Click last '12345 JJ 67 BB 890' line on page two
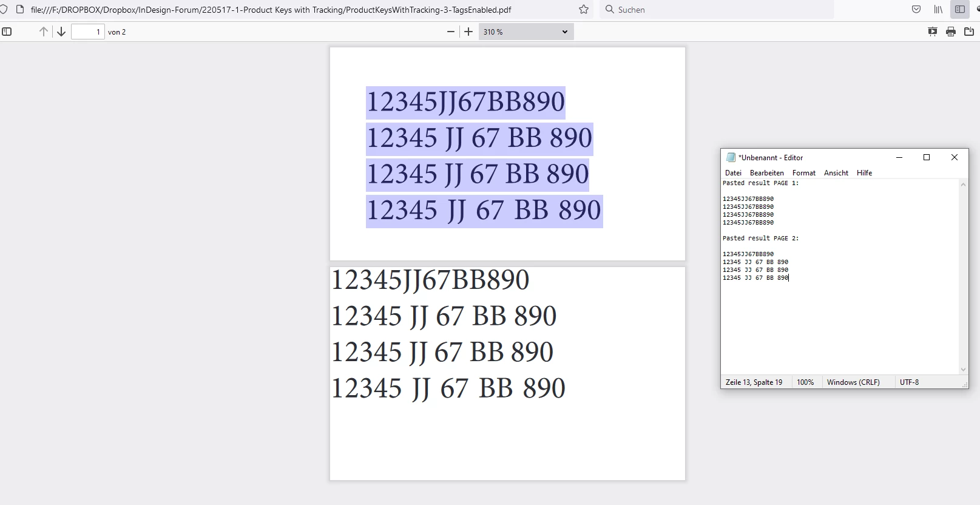The width and height of the screenshot is (980, 505). click(448, 388)
